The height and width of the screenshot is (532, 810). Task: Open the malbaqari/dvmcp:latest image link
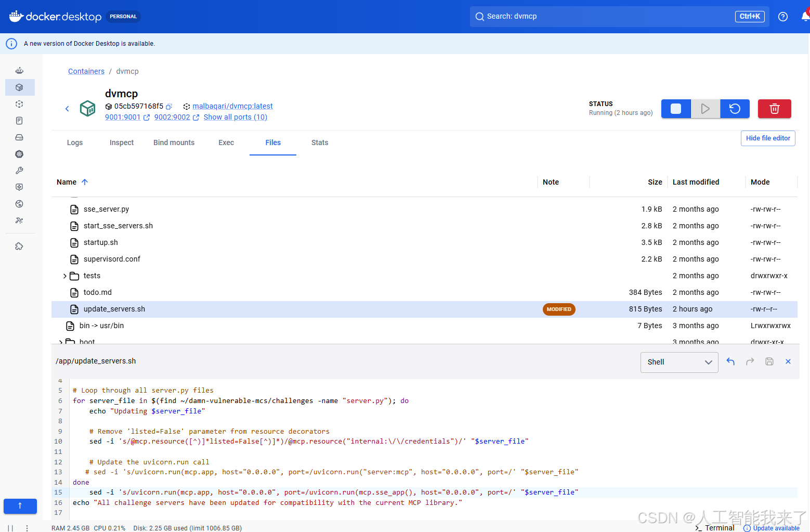[232, 106]
